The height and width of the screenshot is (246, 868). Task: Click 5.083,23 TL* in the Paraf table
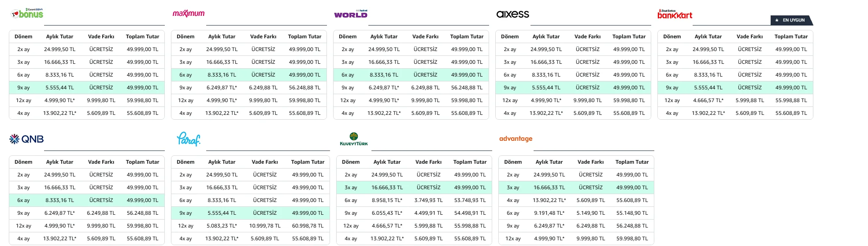(x=222, y=226)
